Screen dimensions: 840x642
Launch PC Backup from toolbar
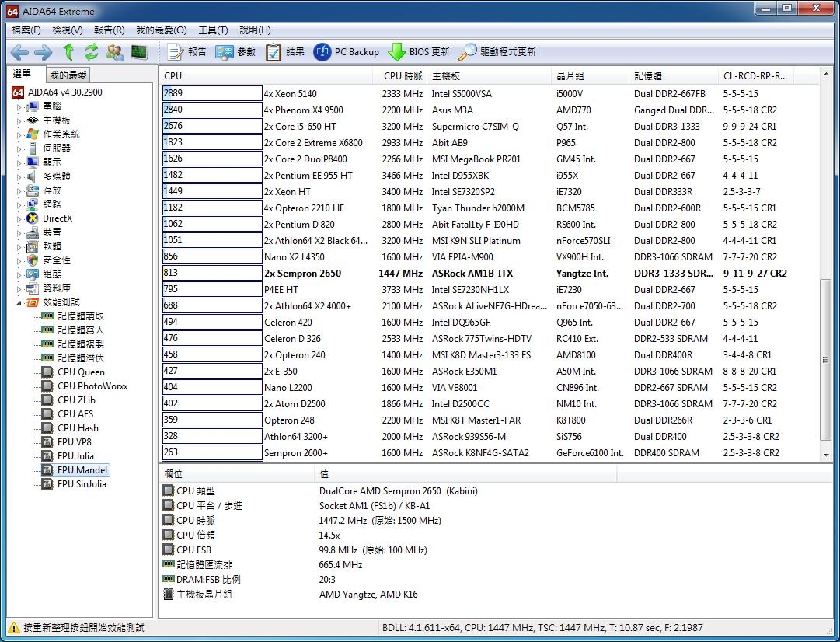tap(346, 52)
